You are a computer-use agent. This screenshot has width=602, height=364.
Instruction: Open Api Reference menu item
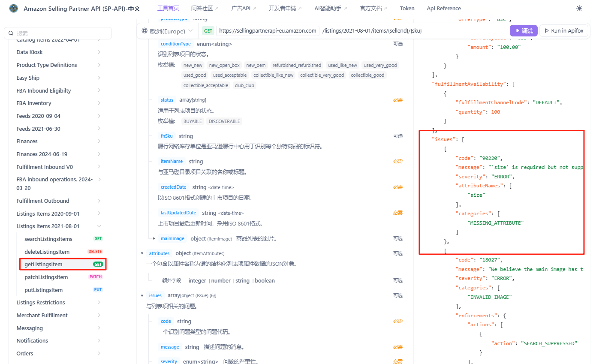point(444,8)
